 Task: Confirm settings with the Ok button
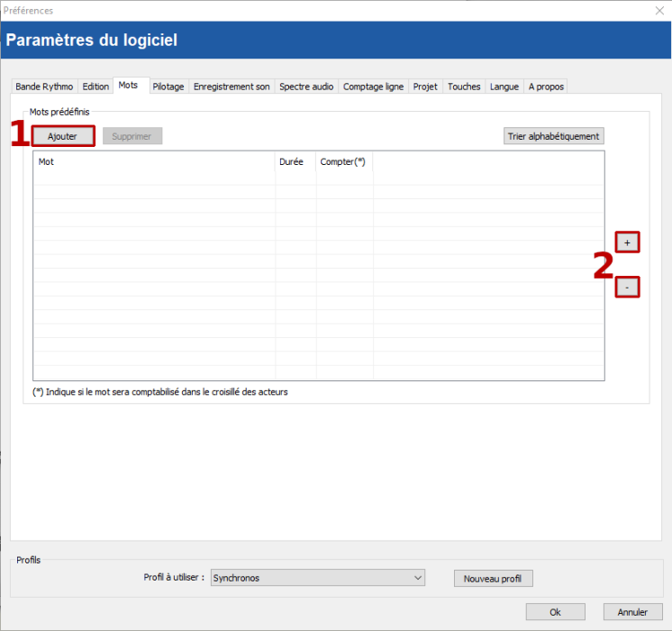[x=555, y=612]
